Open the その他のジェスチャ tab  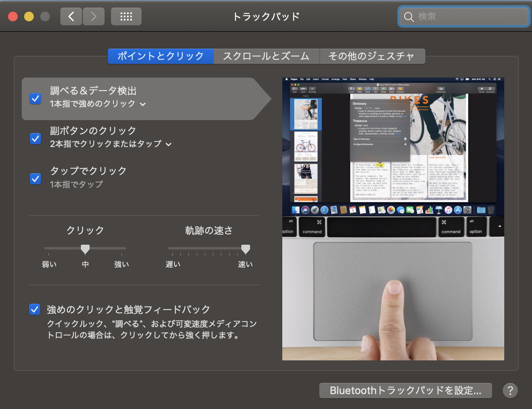[372, 56]
